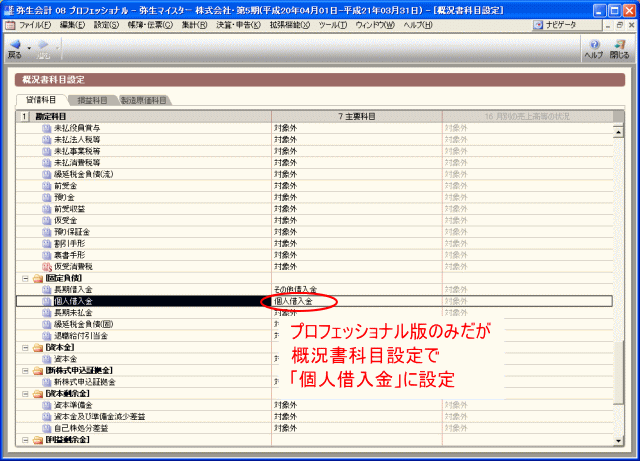Open the ツール(T) menu
640x461 pixels.
click(333, 25)
